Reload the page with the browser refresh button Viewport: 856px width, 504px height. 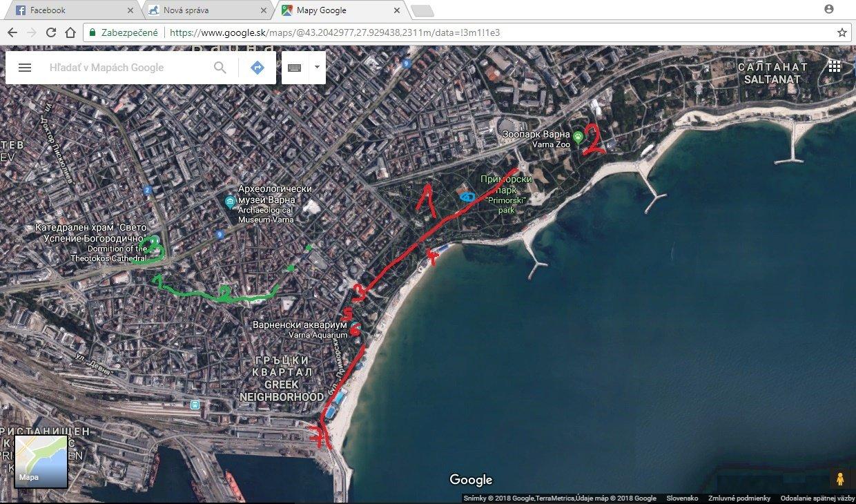click(51, 32)
